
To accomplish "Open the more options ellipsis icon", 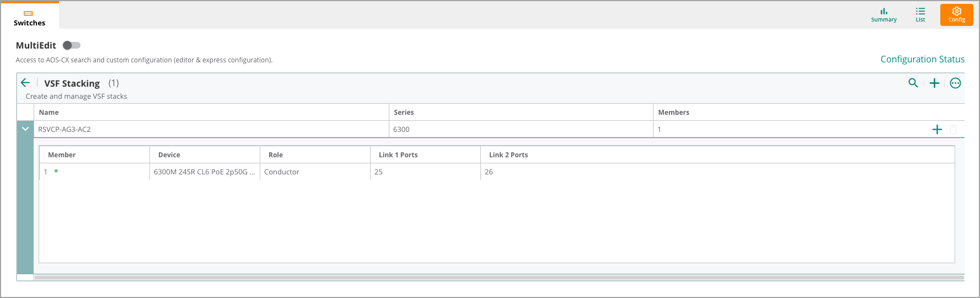I will pos(956,83).
